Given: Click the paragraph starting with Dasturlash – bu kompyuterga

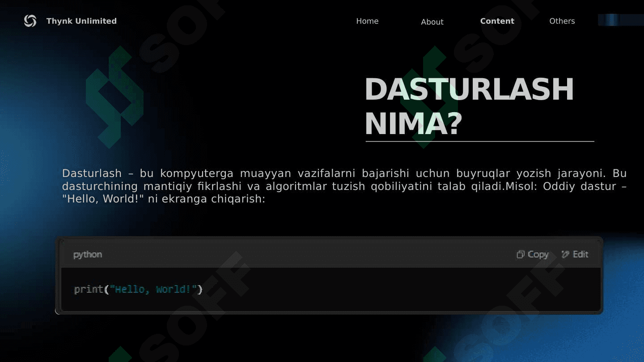Looking at the screenshot, I should 344,186.
